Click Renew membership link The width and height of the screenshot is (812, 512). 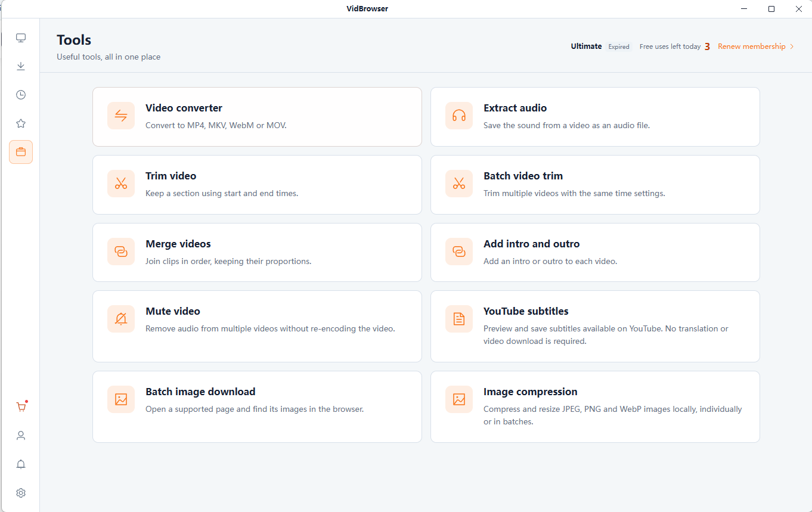(752, 46)
